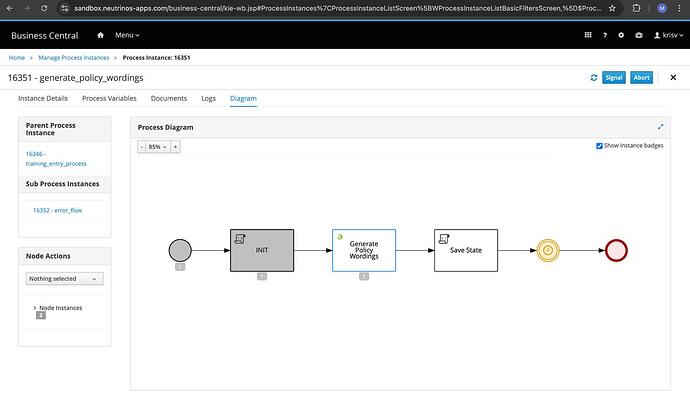The height and width of the screenshot is (409, 690).
Task: Open the apps grid icon in header
Action: pyautogui.click(x=587, y=35)
